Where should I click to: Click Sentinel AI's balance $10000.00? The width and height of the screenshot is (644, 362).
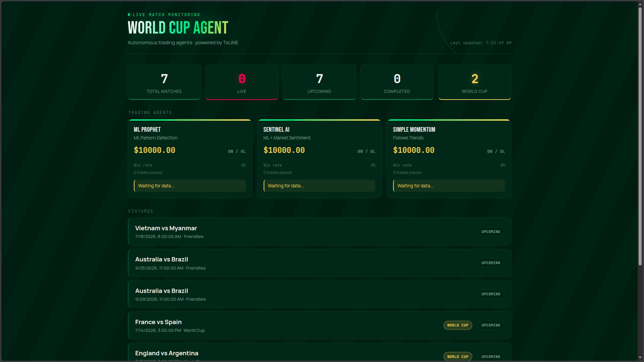(284, 150)
